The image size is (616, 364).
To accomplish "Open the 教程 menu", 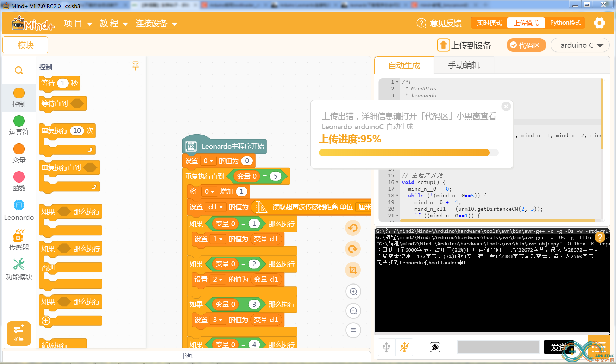I will pos(113,24).
